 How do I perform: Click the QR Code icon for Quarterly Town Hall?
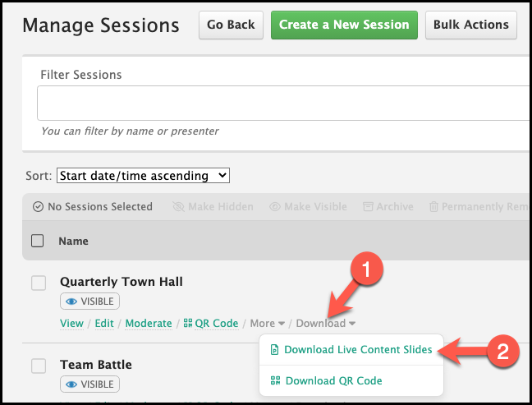[x=188, y=323]
